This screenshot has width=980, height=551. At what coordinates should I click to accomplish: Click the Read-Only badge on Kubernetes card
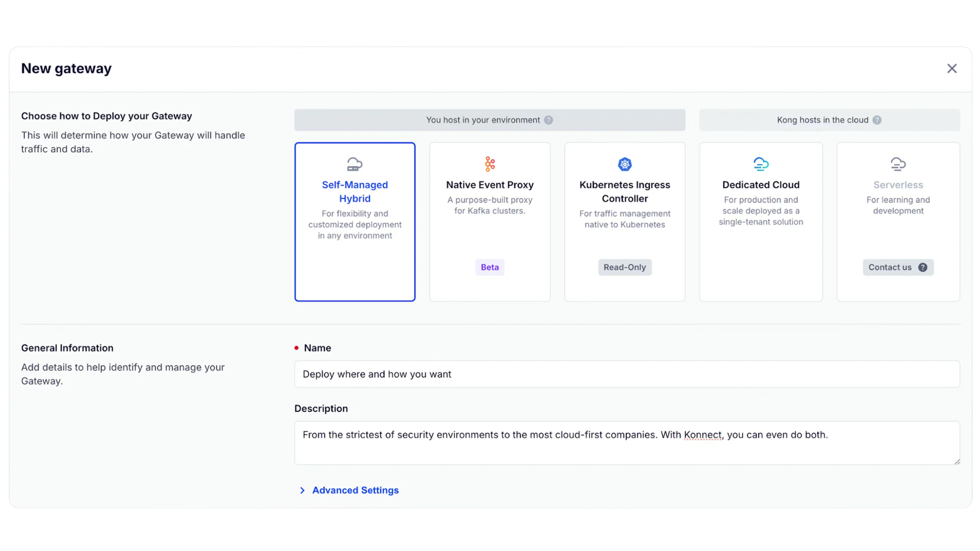(x=625, y=267)
